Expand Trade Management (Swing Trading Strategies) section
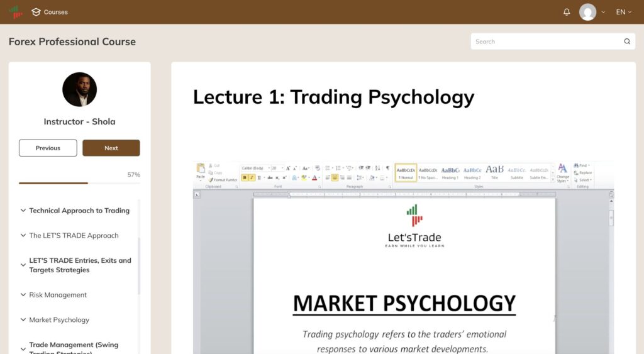The image size is (644, 354). pyautogui.click(x=70, y=348)
